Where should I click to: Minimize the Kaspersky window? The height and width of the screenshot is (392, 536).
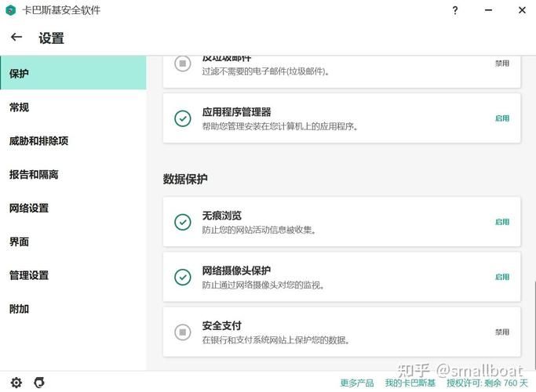(x=488, y=10)
